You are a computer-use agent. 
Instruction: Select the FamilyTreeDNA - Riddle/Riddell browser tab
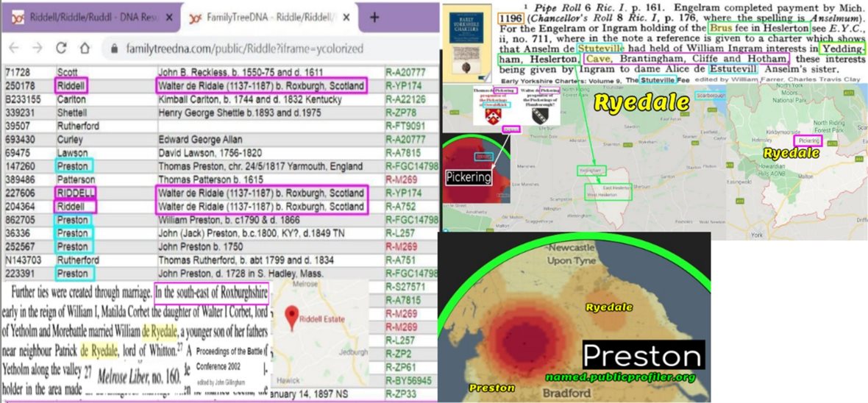(x=271, y=17)
